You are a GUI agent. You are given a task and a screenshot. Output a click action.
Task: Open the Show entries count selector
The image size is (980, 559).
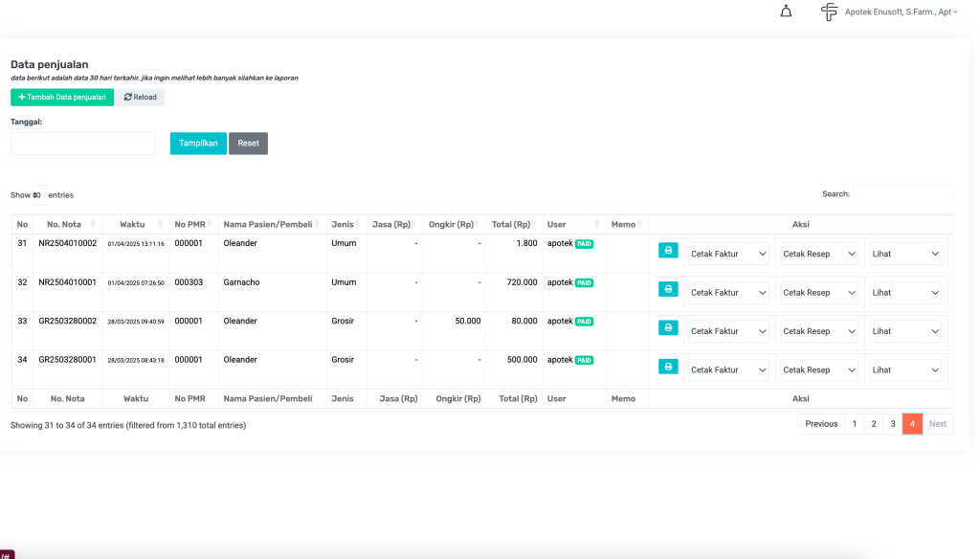pyautogui.click(x=38, y=195)
